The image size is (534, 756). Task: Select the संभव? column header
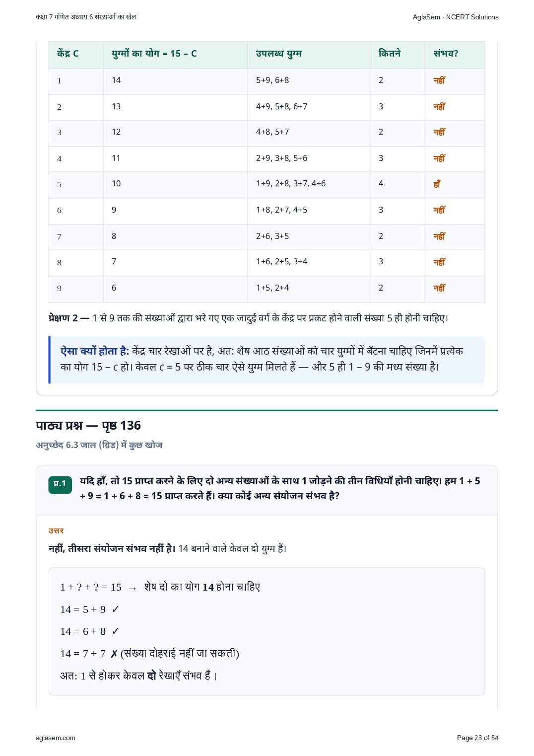[x=446, y=54]
